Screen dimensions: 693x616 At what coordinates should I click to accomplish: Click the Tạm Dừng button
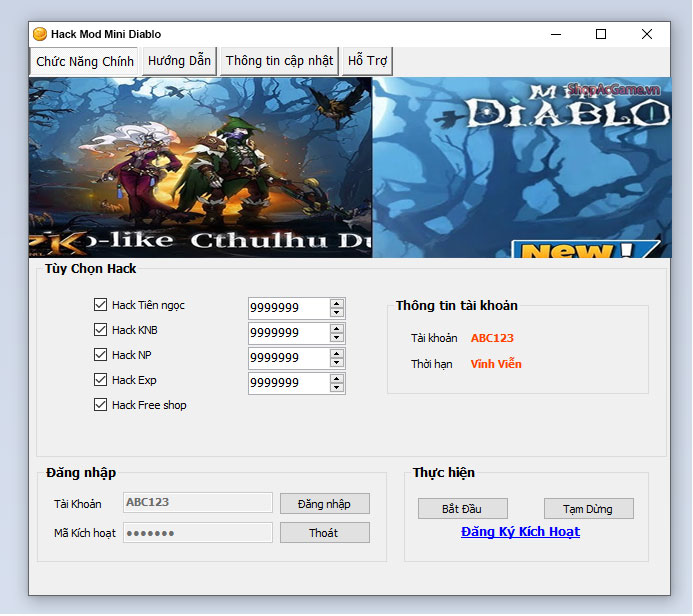point(589,509)
